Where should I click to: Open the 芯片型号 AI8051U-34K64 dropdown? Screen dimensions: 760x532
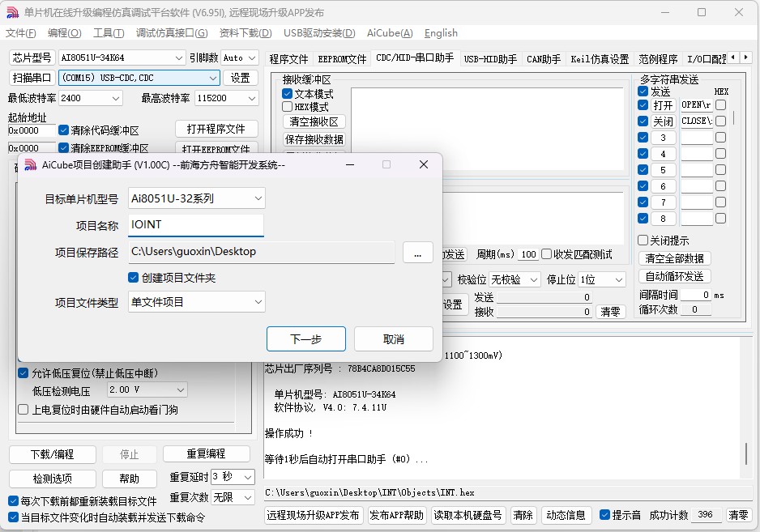click(x=122, y=57)
